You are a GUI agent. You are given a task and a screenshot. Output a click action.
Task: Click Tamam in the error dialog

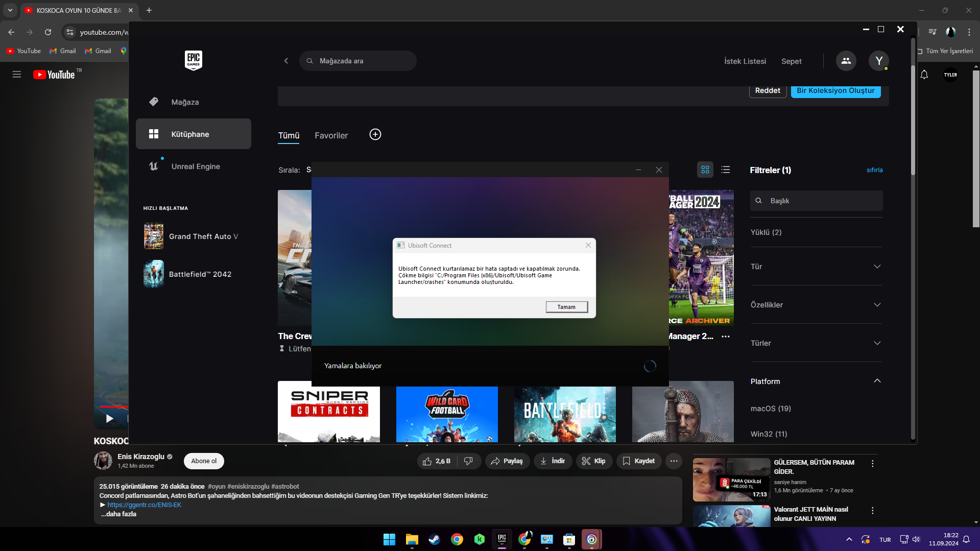pyautogui.click(x=566, y=307)
